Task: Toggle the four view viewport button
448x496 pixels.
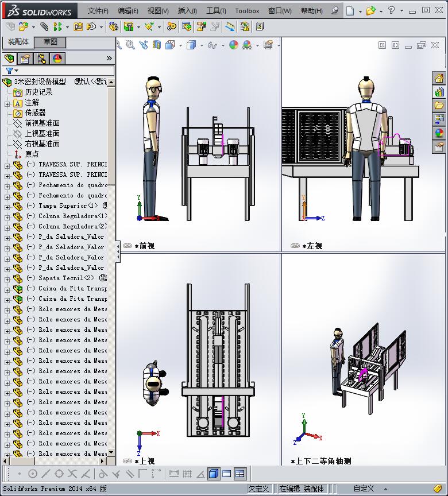Action: tap(240, 474)
